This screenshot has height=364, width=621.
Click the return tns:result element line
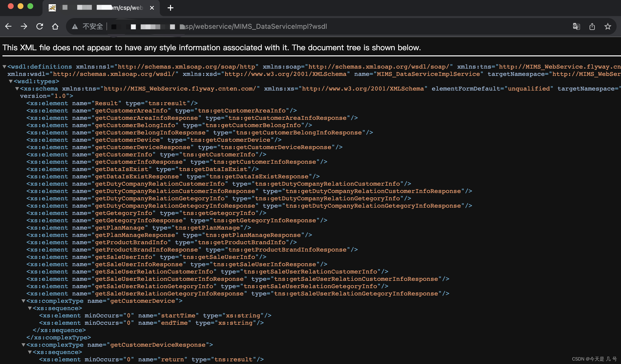tap(151, 360)
